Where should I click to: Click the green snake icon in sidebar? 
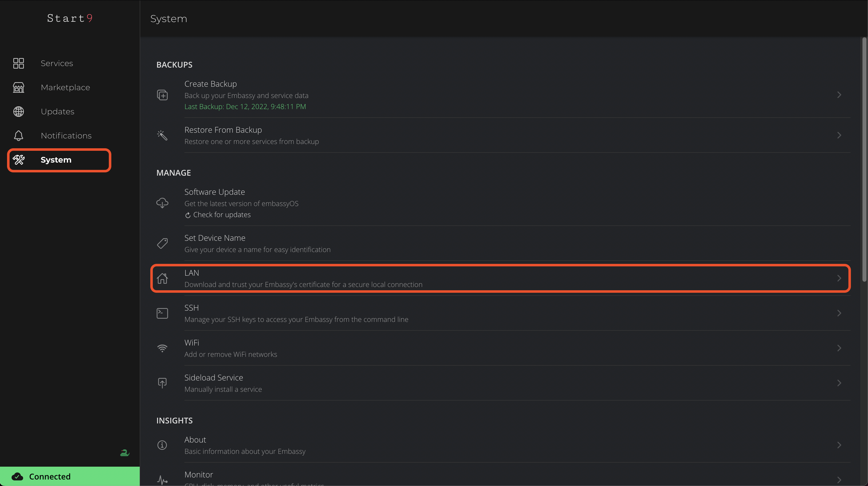pos(125,453)
